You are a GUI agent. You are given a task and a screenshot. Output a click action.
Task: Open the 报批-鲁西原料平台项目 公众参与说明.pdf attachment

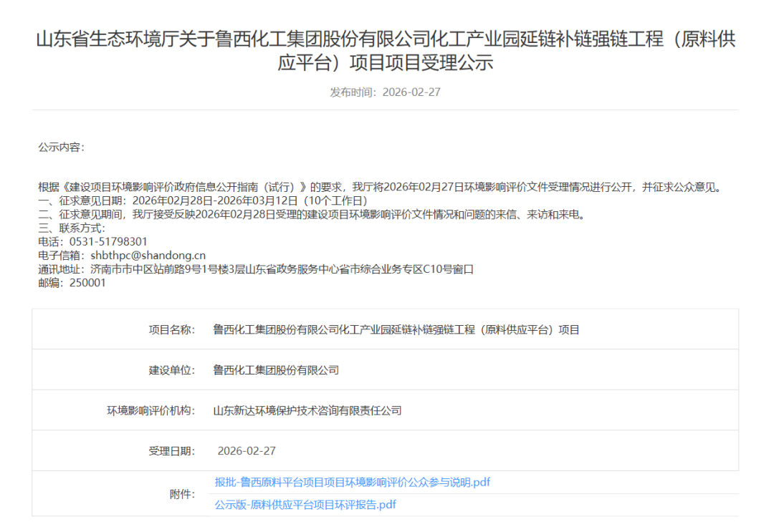[353, 482]
